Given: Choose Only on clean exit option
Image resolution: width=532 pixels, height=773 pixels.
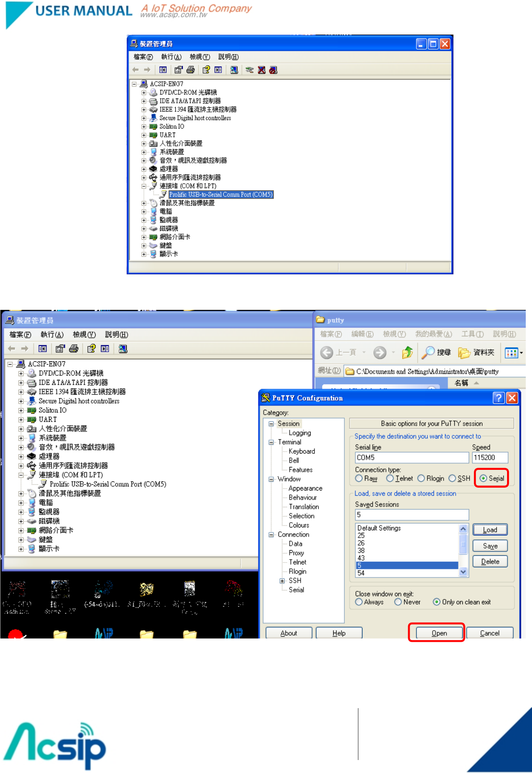Looking at the screenshot, I should (x=436, y=602).
